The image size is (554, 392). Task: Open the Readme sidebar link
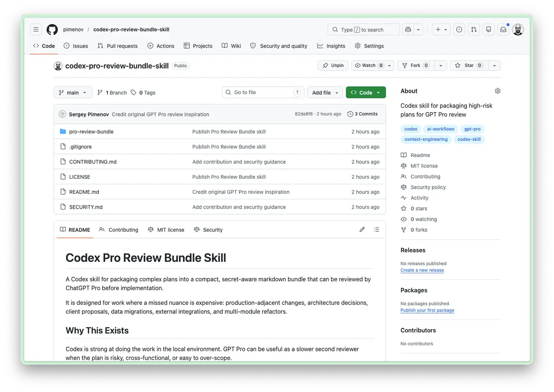(415, 155)
